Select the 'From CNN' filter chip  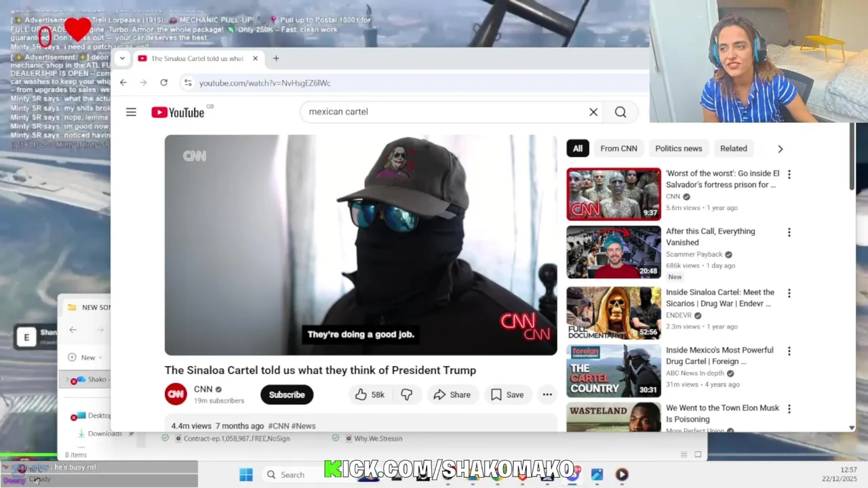pyautogui.click(x=618, y=148)
